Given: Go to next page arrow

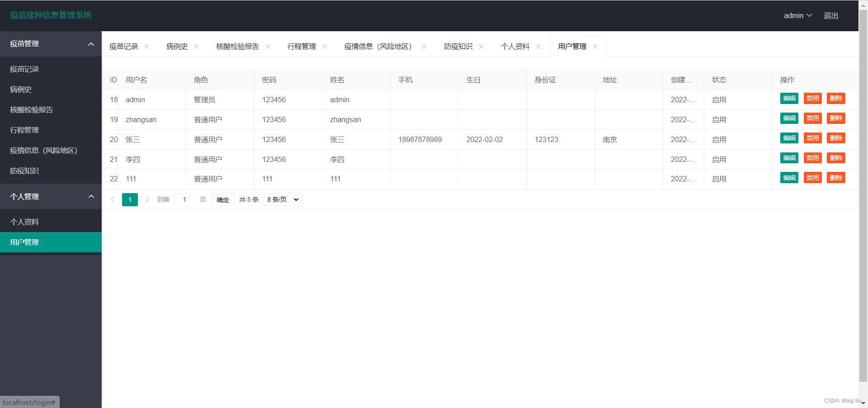Looking at the screenshot, I should [x=147, y=199].
